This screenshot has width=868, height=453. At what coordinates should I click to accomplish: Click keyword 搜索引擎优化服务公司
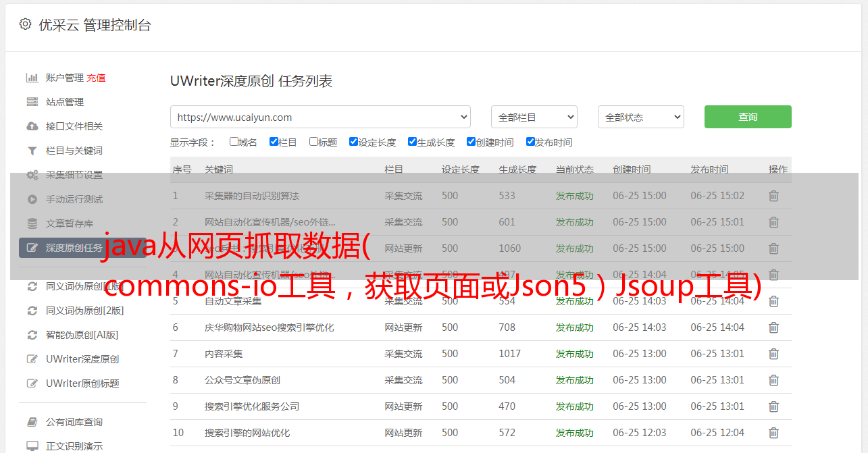pyautogui.click(x=252, y=406)
